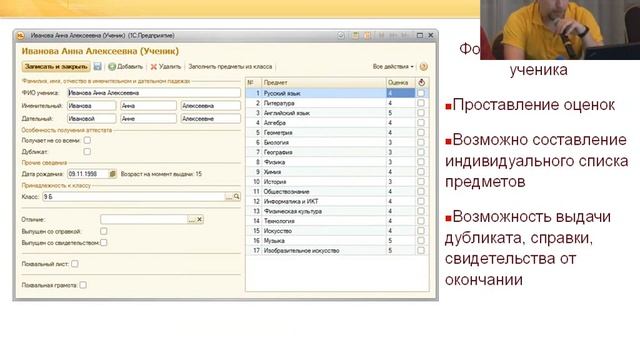Screen dimensions: 640x360
Task: Click the empty Отличие input field
Action: coord(144,220)
